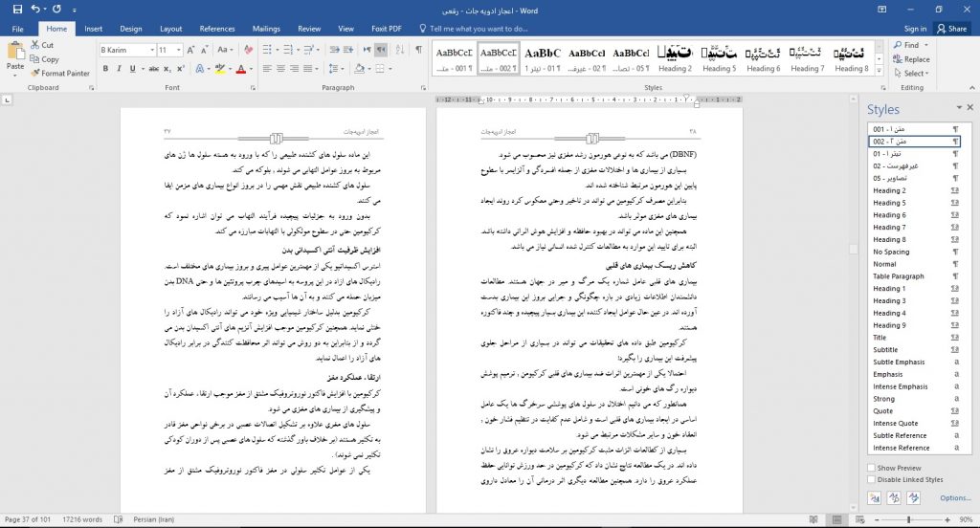Expand the styles gallery More arrow
This screenshot has width=980, height=528.
tap(880, 71)
